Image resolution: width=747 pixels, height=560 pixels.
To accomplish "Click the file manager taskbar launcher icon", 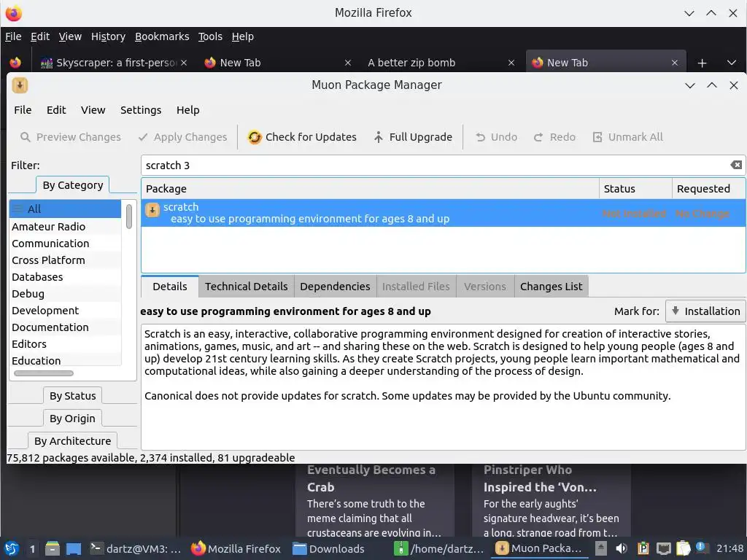I will click(53, 548).
